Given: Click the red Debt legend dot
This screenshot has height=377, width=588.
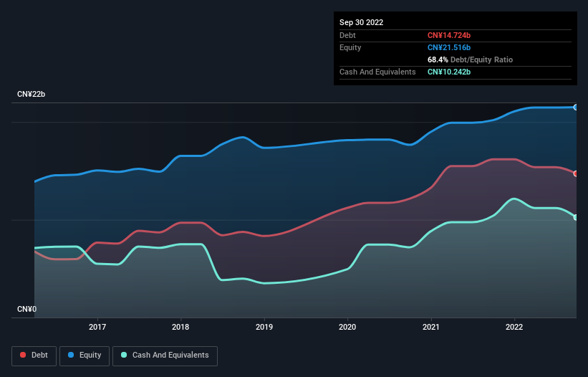Looking at the screenshot, I should click(x=23, y=355).
